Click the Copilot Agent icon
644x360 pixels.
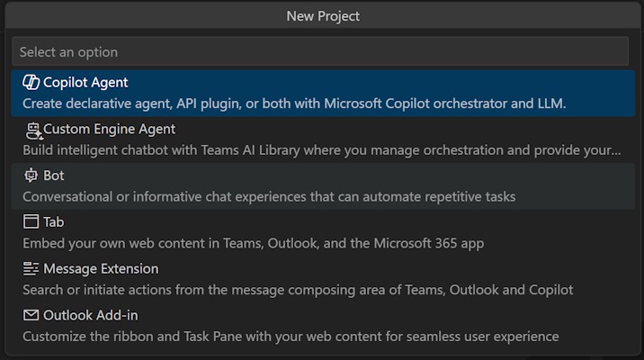(31, 83)
